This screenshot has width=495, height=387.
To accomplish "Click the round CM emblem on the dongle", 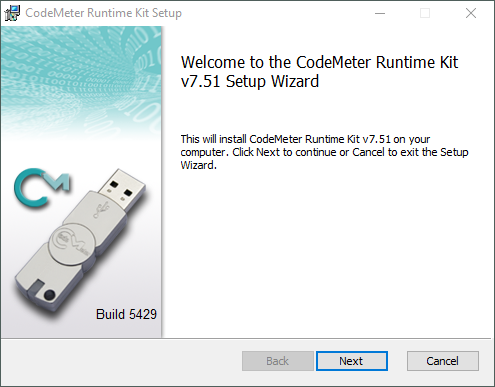I will click(73, 242).
